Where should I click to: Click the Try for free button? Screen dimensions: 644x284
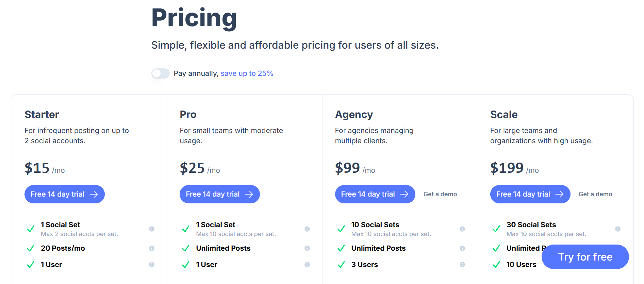585,257
